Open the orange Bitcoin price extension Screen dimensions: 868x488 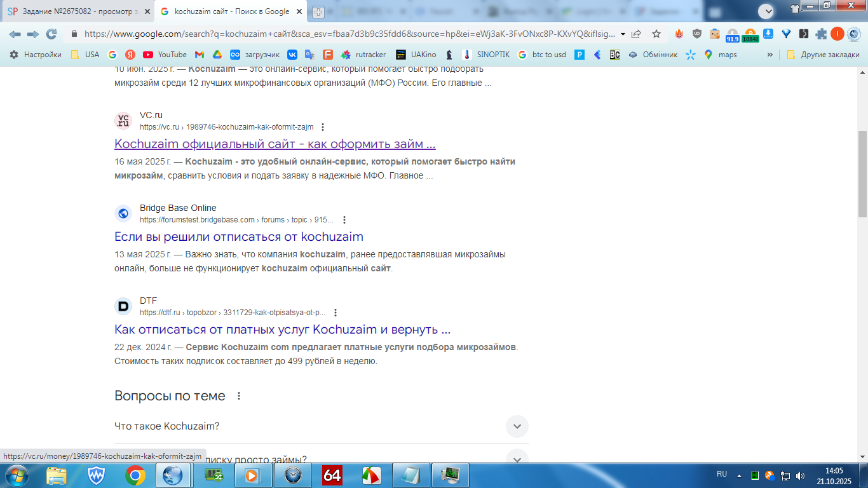pyautogui.click(x=750, y=35)
